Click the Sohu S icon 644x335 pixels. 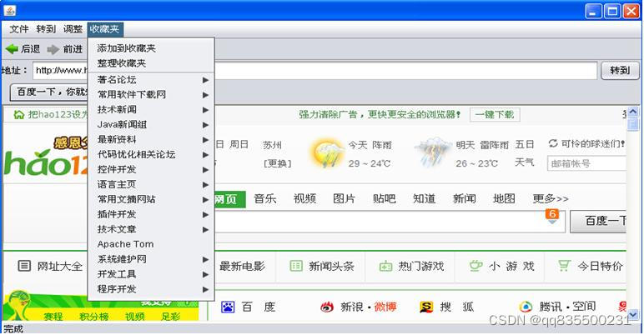(x=426, y=307)
